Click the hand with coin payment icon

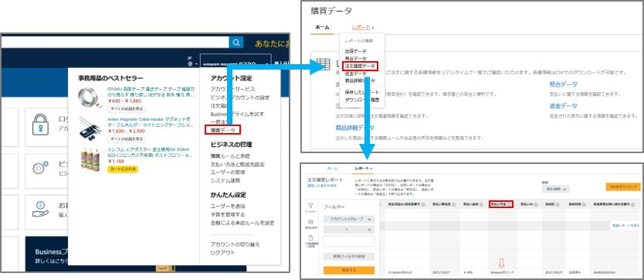click(x=40, y=210)
